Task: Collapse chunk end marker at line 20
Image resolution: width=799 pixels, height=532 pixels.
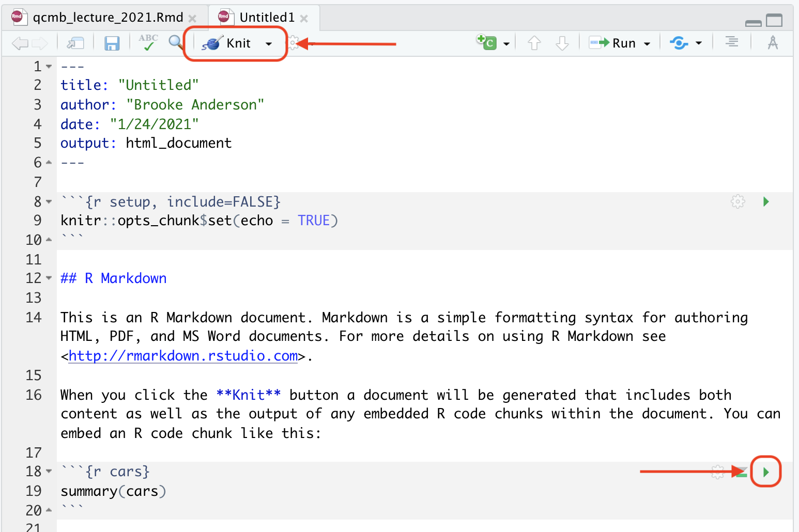Action: click(49, 510)
